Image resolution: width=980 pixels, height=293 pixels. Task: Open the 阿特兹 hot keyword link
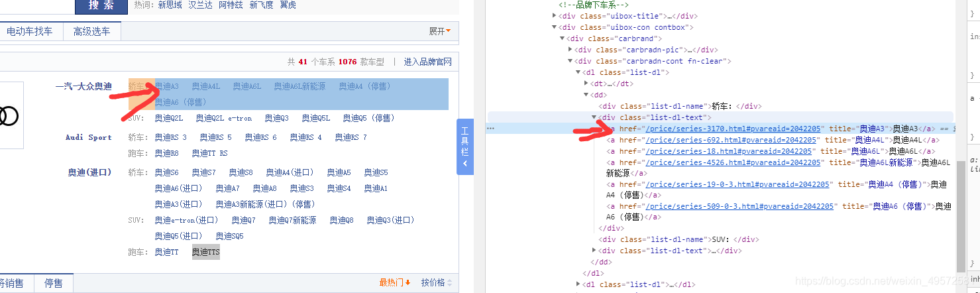230,5
